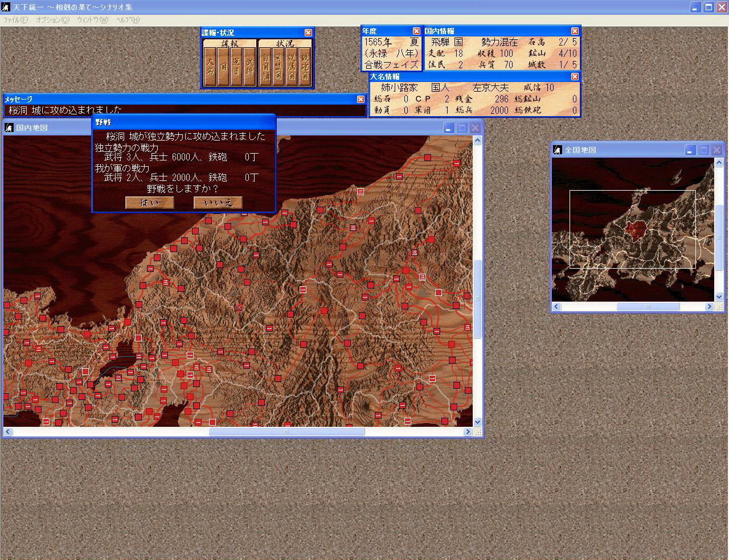Click 国内地図 vertical scrollbar thumb
Viewport: 729px width, 560px height.
coord(477,299)
